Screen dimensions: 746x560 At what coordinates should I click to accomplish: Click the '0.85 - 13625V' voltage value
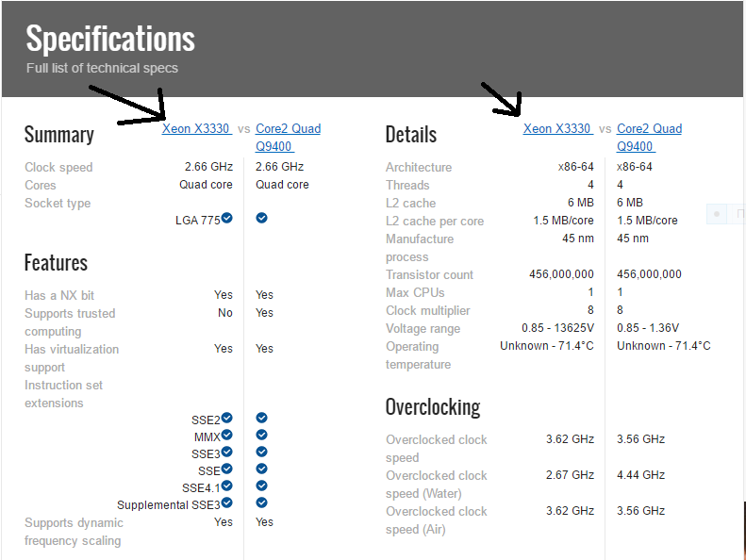[557, 328]
